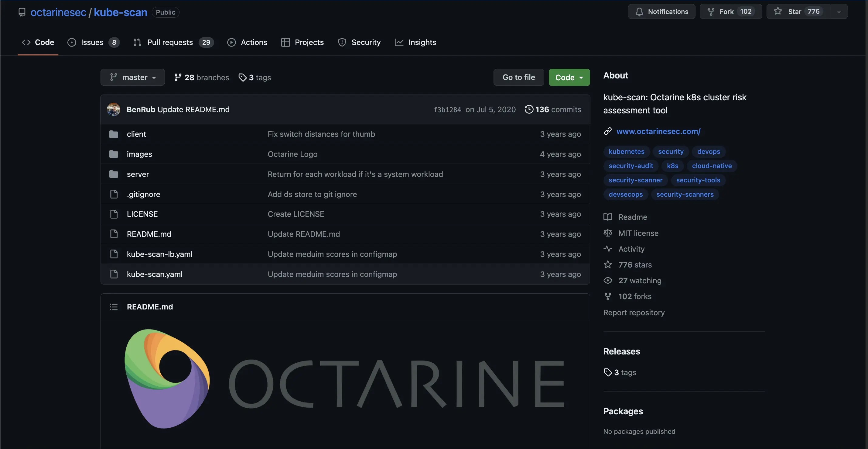Open the Insights tab
The height and width of the screenshot is (449, 868).
[415, 42]
